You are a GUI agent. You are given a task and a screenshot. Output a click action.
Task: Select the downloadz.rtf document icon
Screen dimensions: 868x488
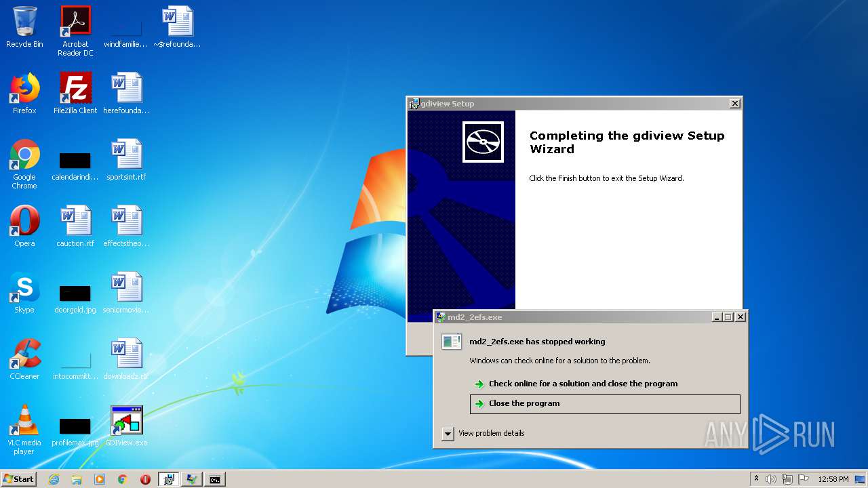pyautogui.click(x=126, y=359)
